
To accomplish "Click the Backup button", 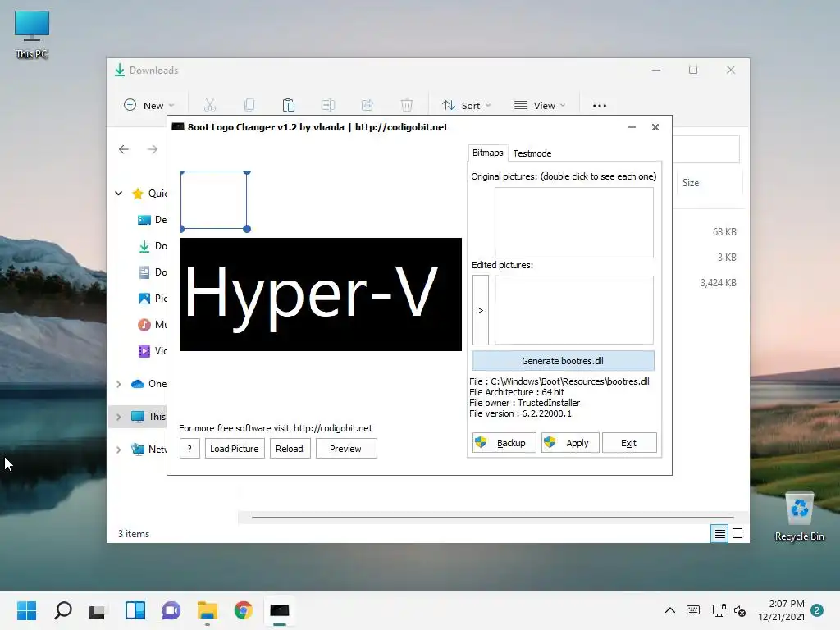I will tap(504, 442).
